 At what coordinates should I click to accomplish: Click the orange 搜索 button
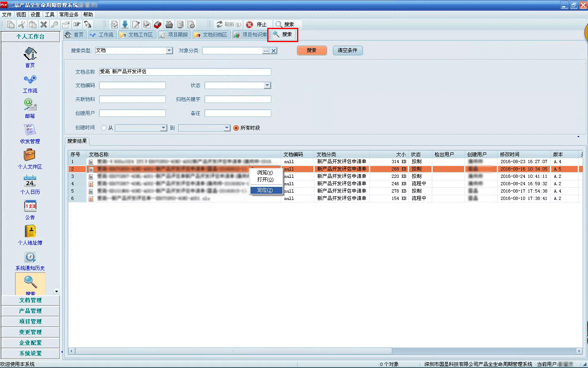coord(312,50)
